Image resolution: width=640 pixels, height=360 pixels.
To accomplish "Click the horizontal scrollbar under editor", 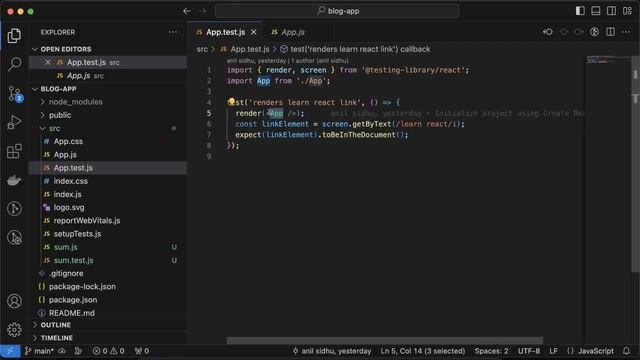I will click(x=384, y=340).
